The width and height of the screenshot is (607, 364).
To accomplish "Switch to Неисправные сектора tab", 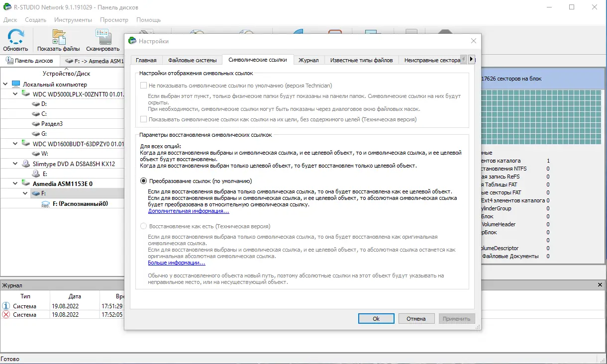I will click(430, 60).
